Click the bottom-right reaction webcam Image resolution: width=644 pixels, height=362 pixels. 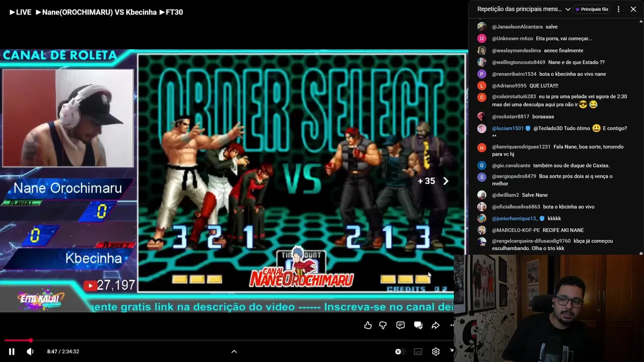[549, 308]
